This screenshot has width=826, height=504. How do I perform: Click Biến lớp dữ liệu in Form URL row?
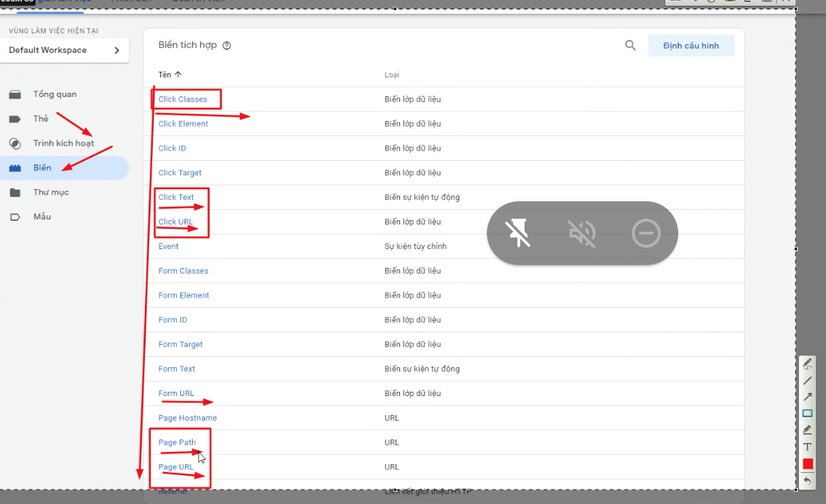(x=412, y=393)
